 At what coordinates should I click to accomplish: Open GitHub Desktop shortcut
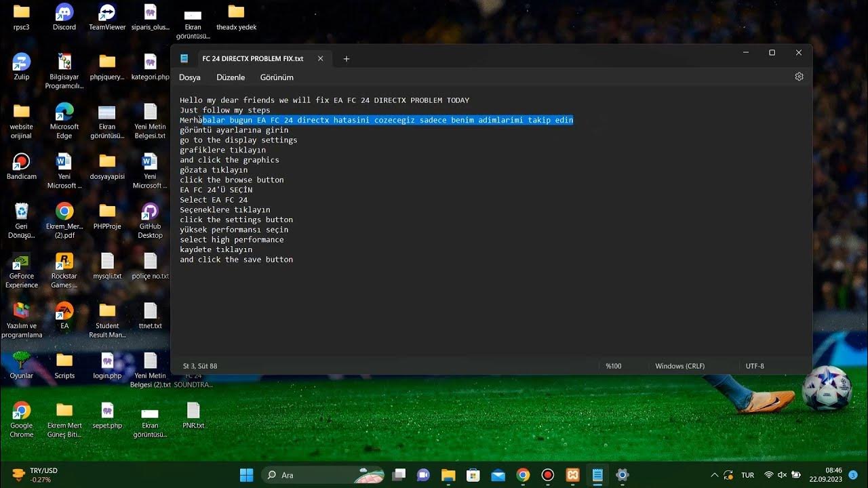click(x=150, y=220)
